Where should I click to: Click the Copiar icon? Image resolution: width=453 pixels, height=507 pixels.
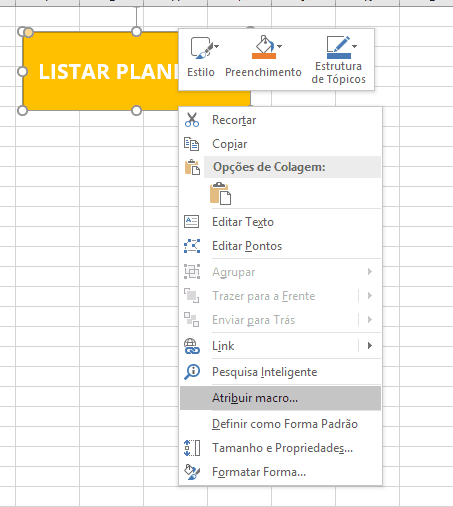(x=192, y=144)
